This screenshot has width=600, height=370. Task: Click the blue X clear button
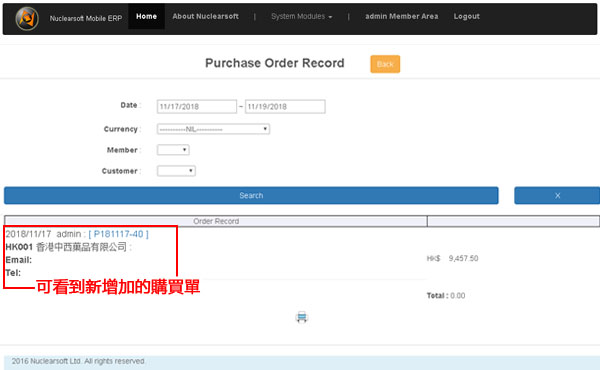(x=557, y=196)
